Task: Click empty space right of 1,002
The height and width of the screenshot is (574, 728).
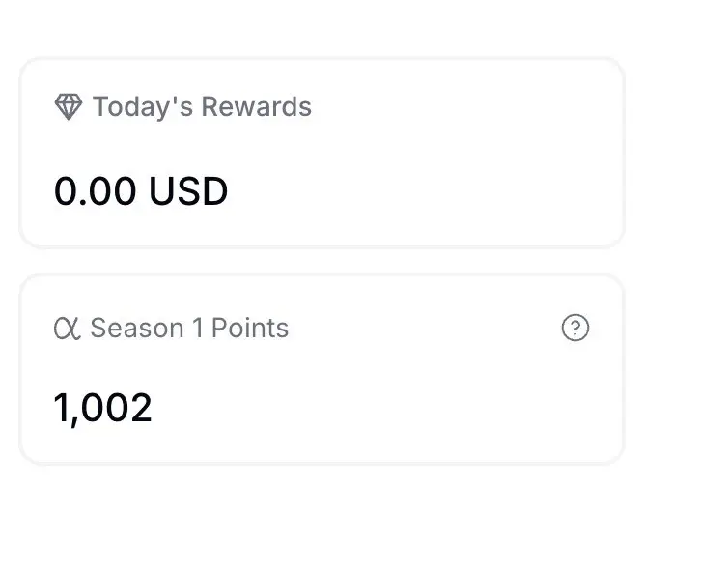Action: [x=372, y=408]
